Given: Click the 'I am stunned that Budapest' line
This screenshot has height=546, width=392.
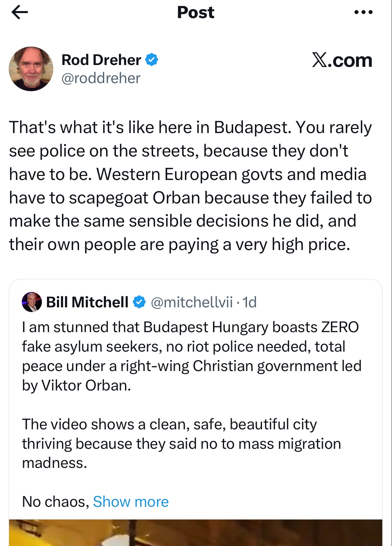Looking at the screenshot, I should click(190, 327).
